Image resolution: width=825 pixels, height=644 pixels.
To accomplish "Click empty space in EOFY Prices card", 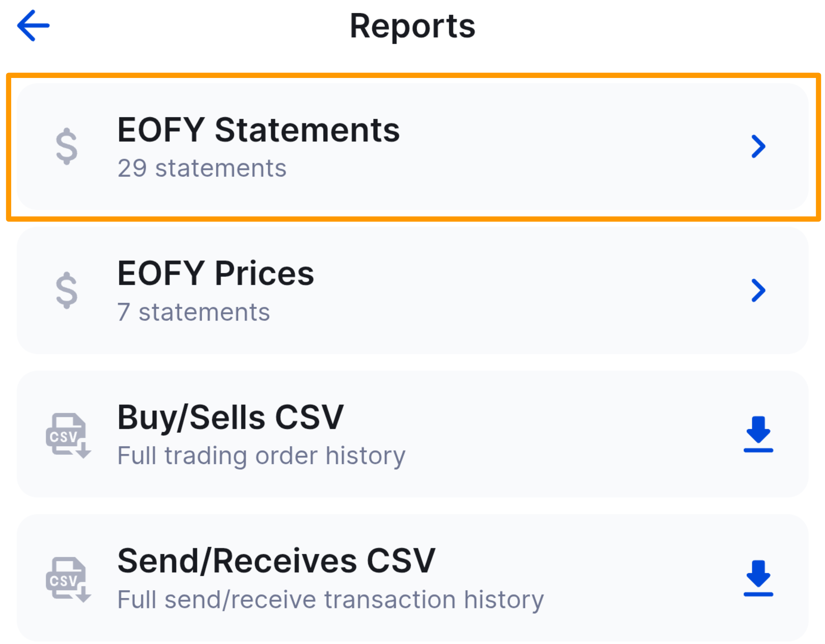I will pos(529,290).
